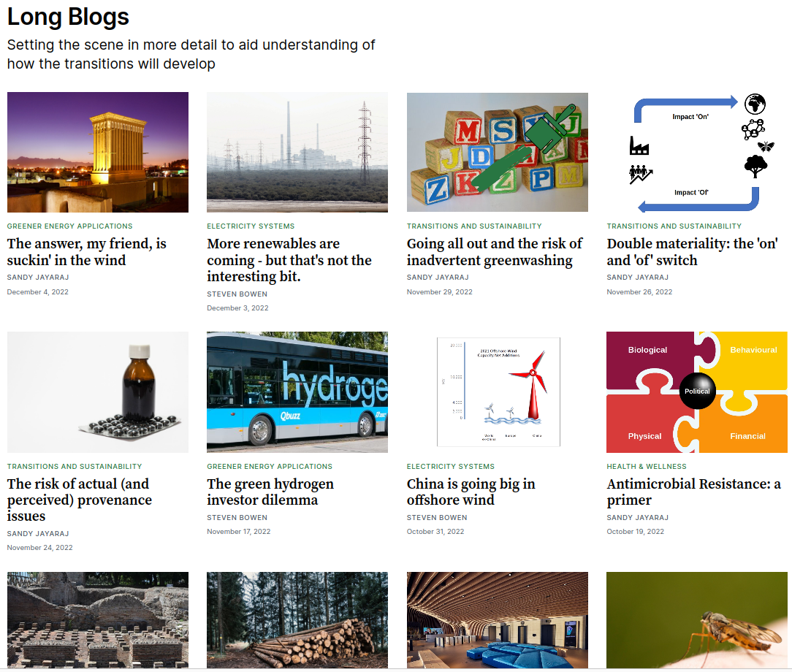Click the puzzle pieces infographic thumbnail
Image resolution: width=792 pixels, height=672 pixels.
[696, 392]
